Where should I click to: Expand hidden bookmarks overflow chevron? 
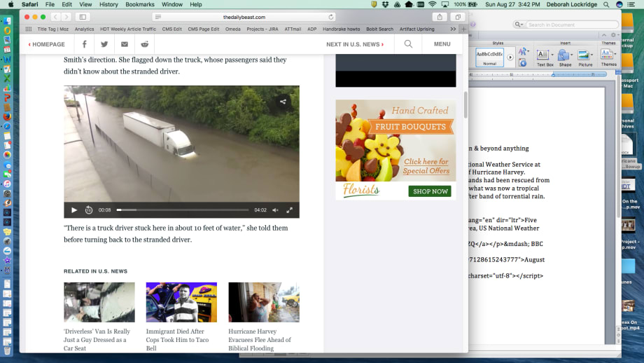(x=453, y=29)
